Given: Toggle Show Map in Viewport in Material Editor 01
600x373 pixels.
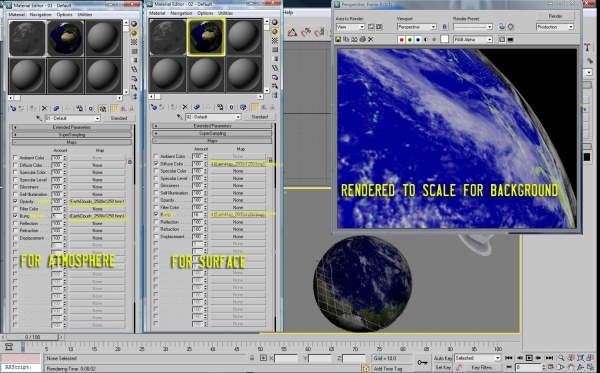Looking at the screenshot, I should (103, 109).
